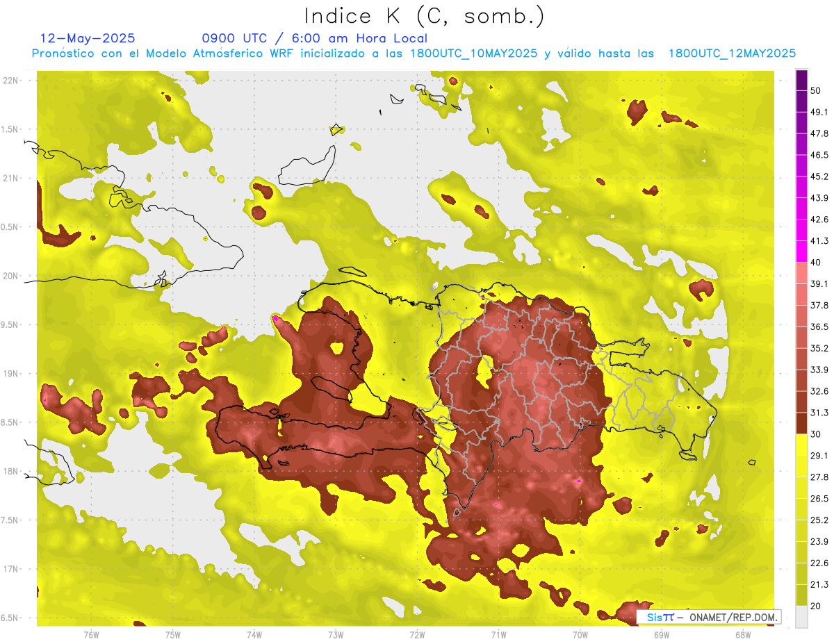834x644 pixels.
Task: Click the "50" value on the color legend
Action: coord(816,90)
